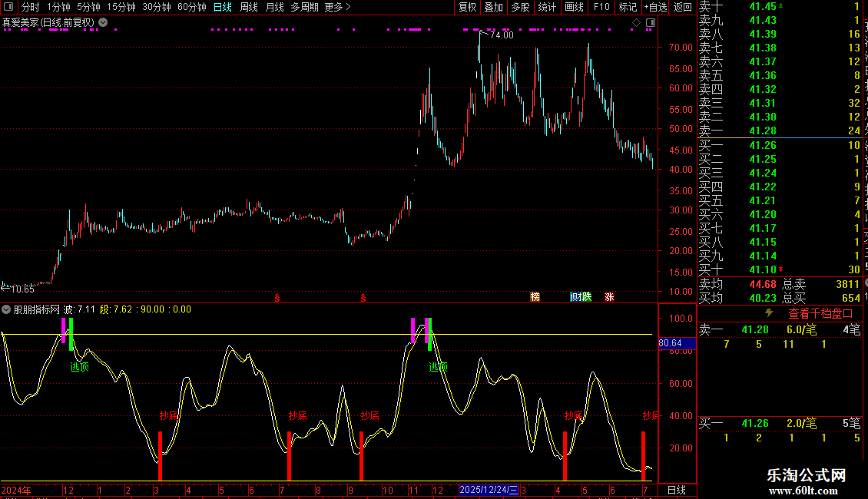Open dropdown beside 真爱美家 chart title

pyautogui.click(x=103, y=22)
